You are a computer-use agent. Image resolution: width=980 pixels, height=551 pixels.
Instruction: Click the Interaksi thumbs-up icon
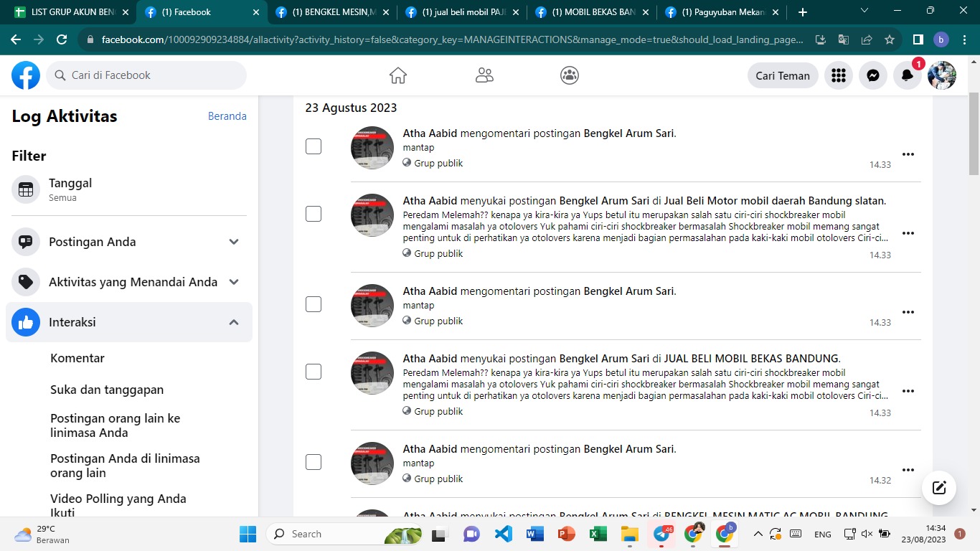pos(26,322)
